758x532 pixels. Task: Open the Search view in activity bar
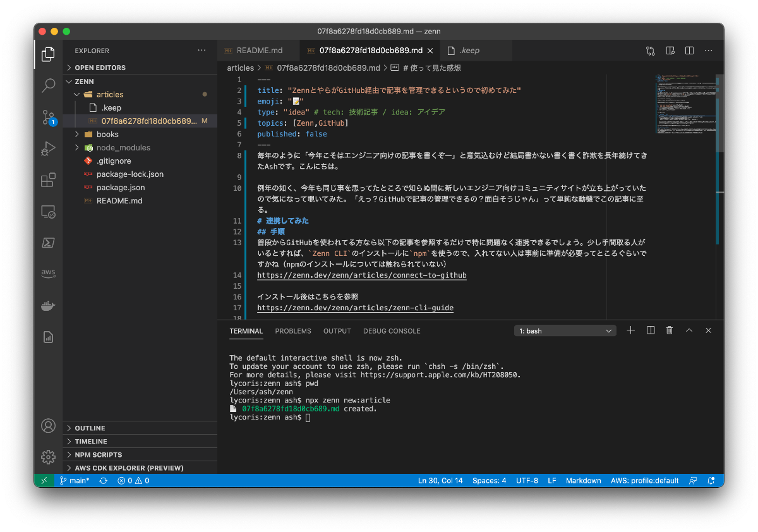[x=48, y=85]
